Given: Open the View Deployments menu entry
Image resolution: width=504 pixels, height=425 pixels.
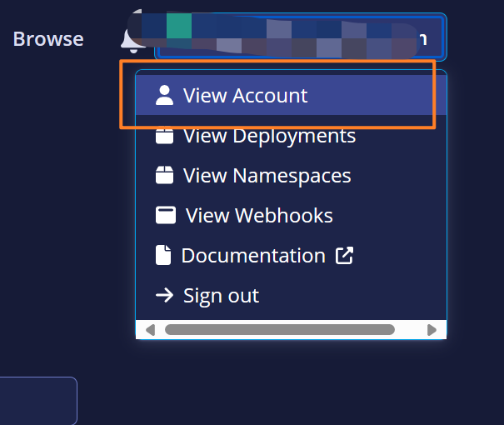Looking at the screenshot, I should point(269,136).
